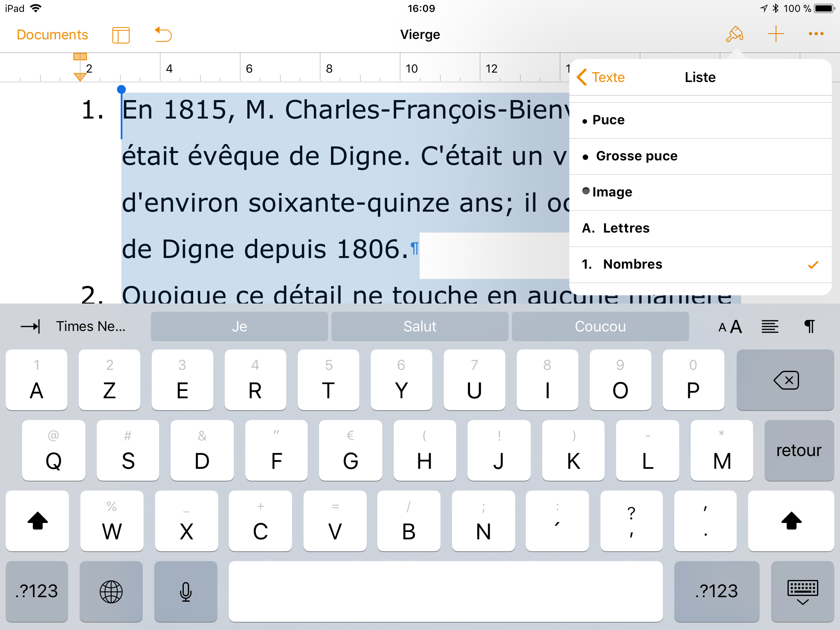Tap the tab indent arrow icon
This screenshot has height=630, width=840.
(31, 326)
